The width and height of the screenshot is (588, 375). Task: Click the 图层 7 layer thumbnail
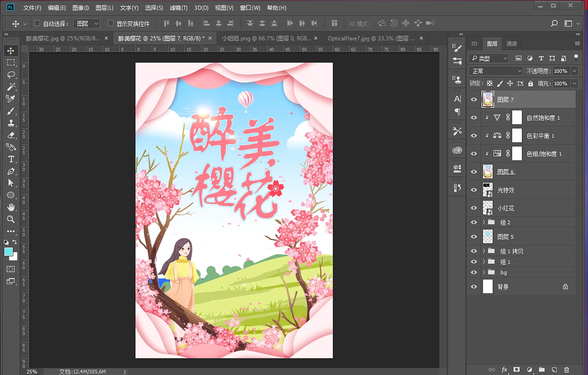[487, 99]
